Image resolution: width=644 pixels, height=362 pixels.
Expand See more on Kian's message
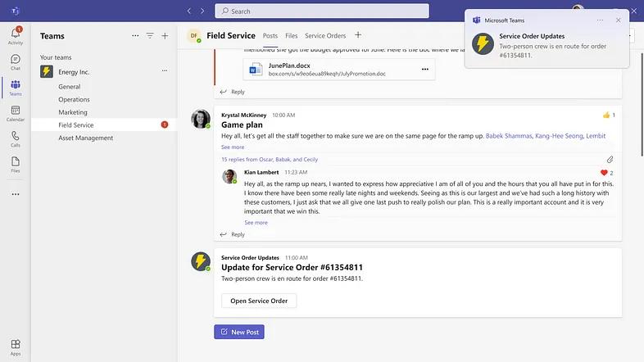[x=256, y=223]
